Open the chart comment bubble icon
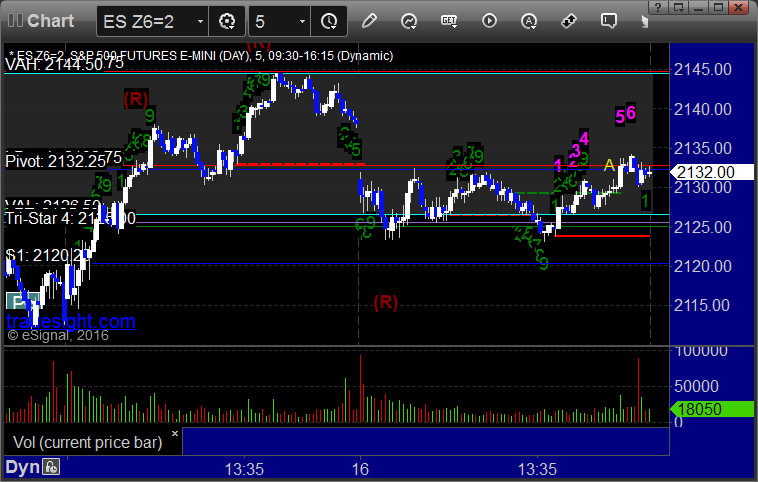Screen dimensions: 758x482 tap(609, 21)
